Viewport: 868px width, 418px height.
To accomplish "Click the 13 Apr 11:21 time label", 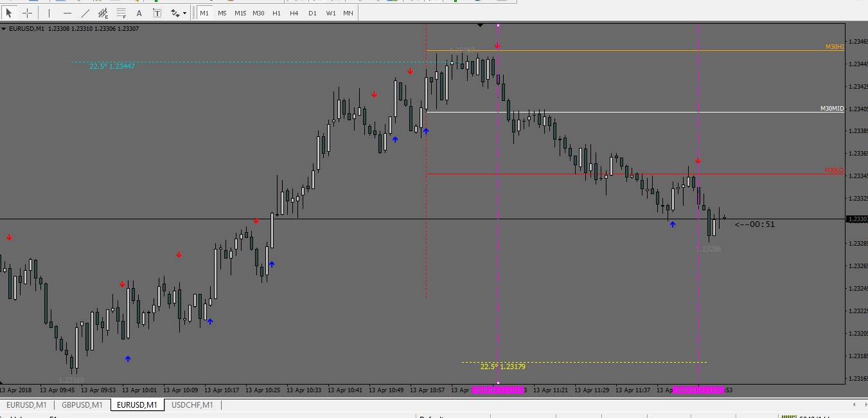I will point(551,390).
